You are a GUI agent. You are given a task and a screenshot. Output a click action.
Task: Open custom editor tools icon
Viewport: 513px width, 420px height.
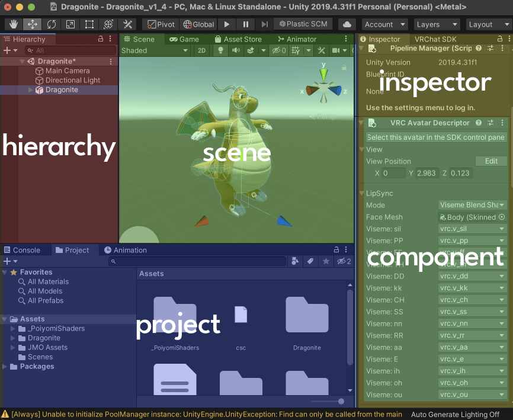coord(127,24)
